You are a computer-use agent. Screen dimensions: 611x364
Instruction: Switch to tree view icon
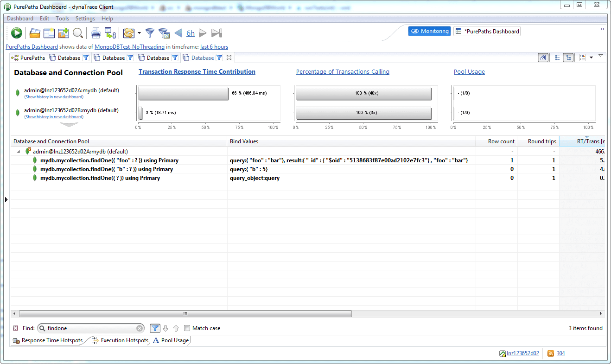(568, 57)
